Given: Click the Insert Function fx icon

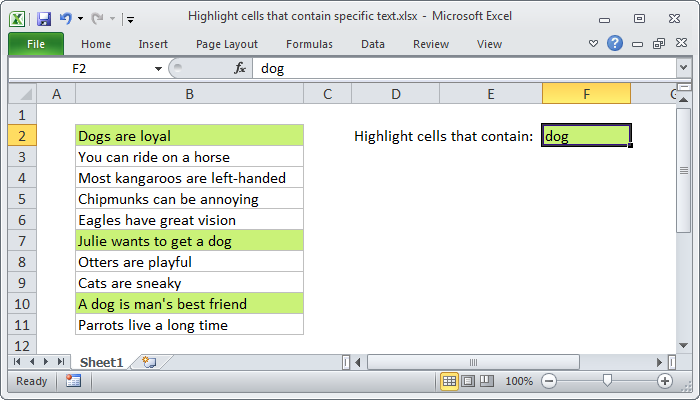Looking at the screenshot, I should pyautogui.click(x=240, y=68).
